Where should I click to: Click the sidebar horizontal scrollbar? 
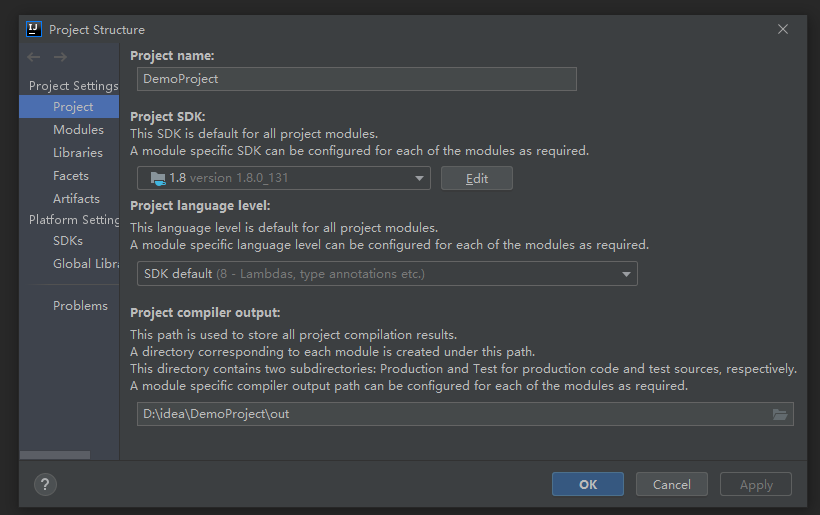(54, 456)
